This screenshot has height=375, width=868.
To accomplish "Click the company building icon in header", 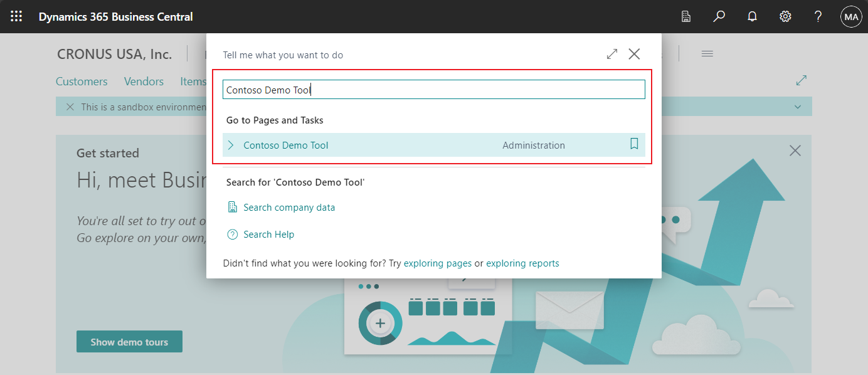I will pyautogui.click(x=686, y=17).
